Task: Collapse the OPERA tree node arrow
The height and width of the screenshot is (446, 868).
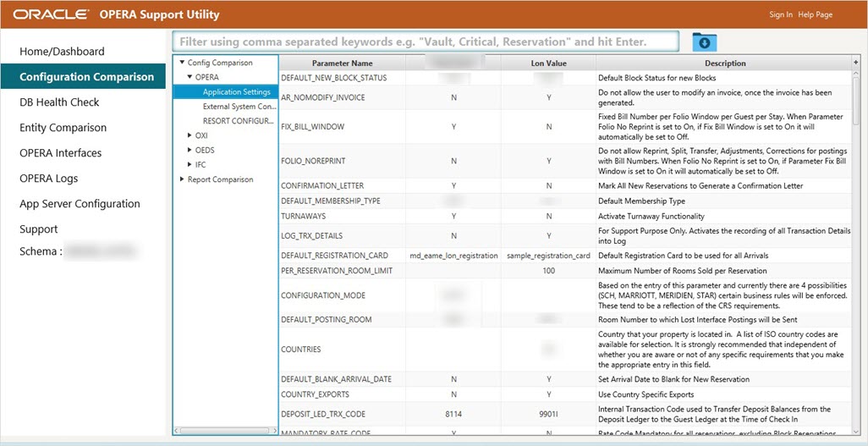Action: (x=190, y=77)
